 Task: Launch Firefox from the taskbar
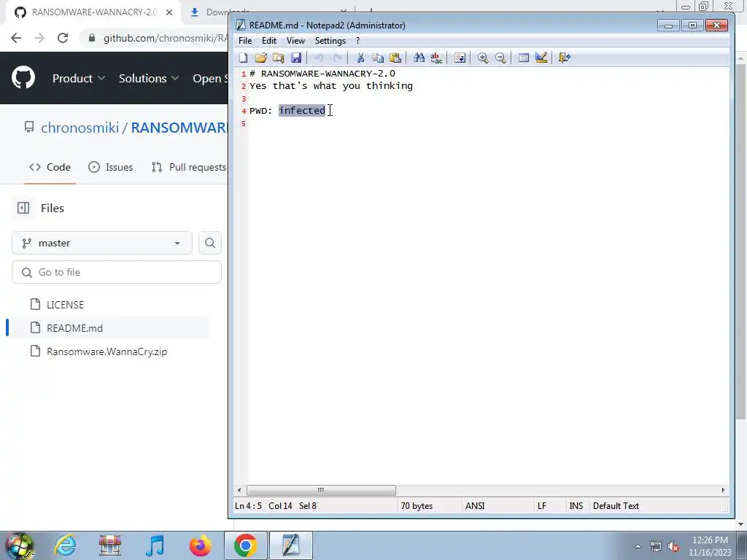pos(200,545)
